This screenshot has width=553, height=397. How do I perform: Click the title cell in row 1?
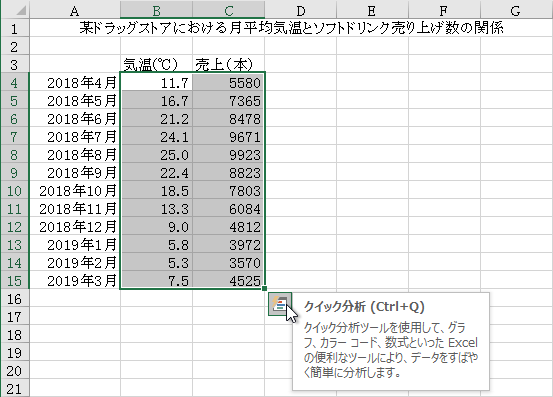[x=291, y=28]
